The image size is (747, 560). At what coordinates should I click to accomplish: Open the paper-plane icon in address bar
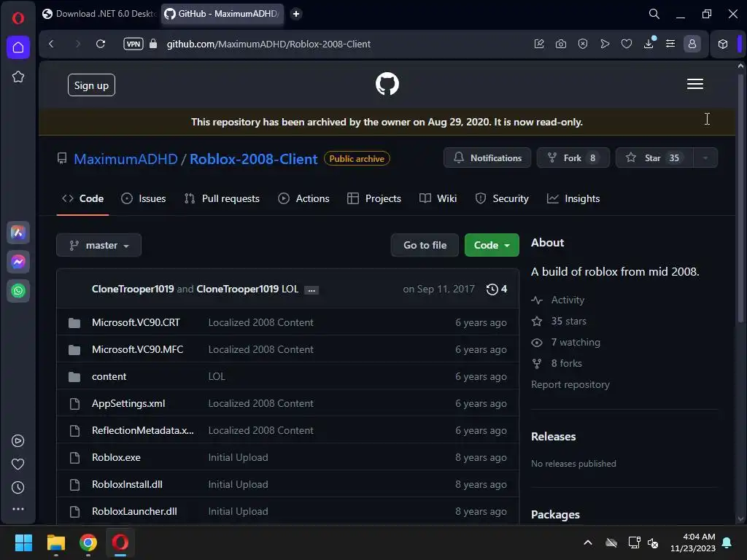[x=605, y=44]
